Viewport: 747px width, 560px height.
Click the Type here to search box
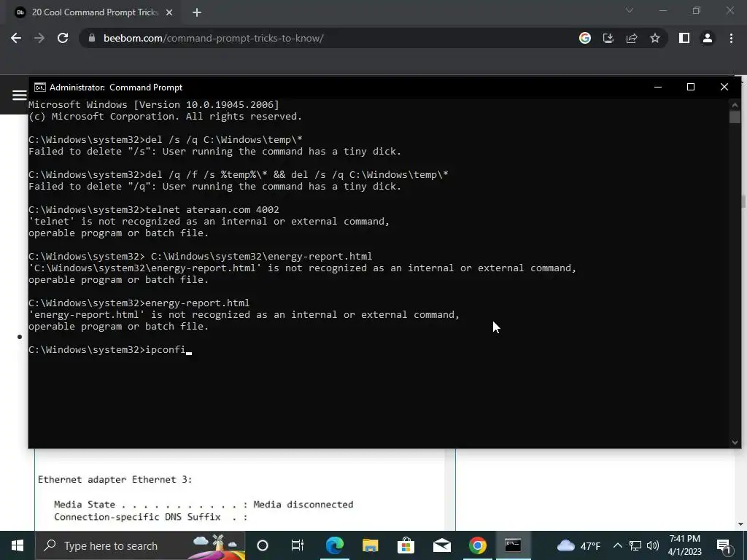coord(140,545)
